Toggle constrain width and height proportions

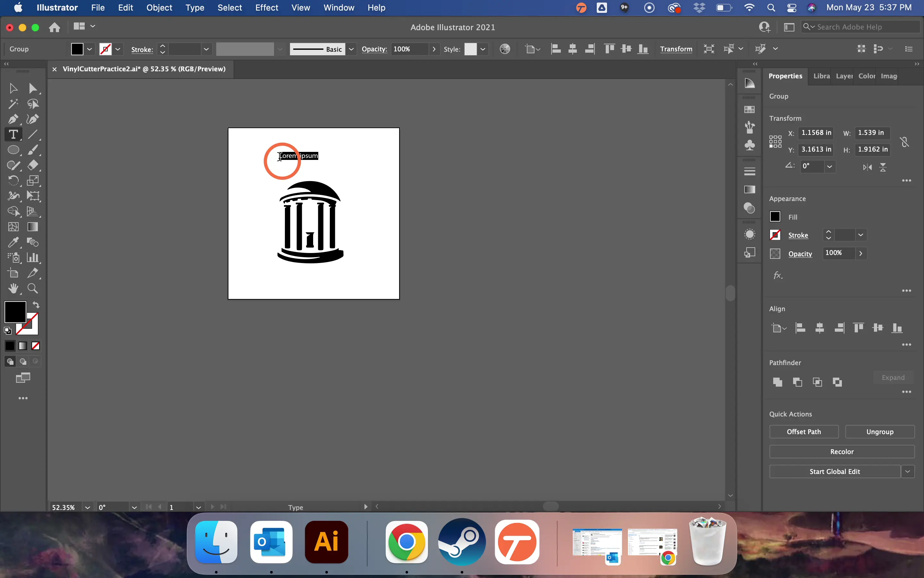coord(904,142)
